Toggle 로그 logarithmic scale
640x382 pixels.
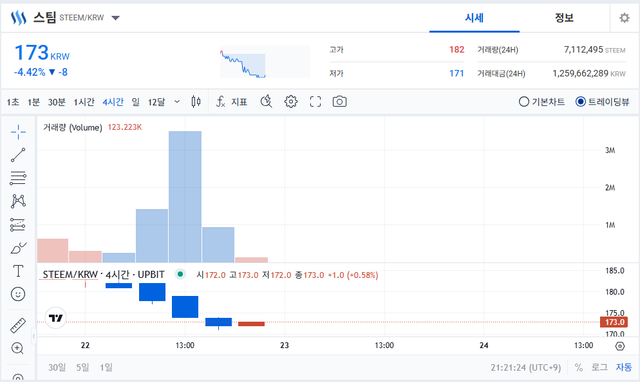(x=599, y=367)
